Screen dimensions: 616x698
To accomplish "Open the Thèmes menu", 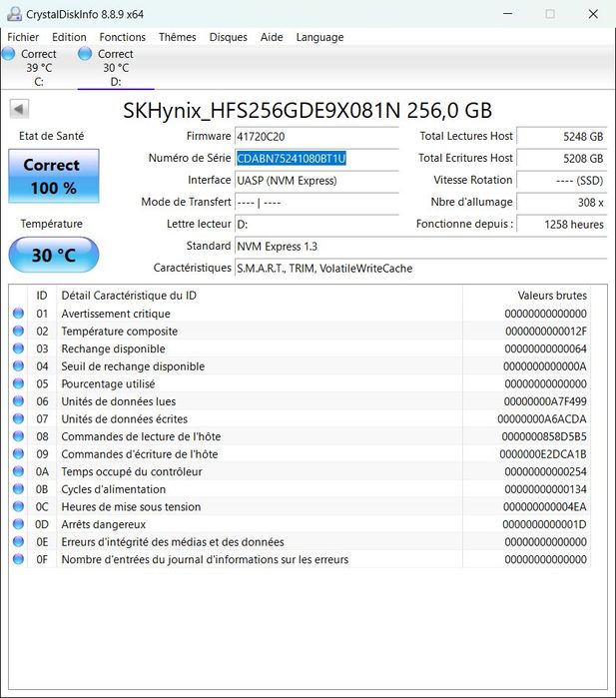I will pos(177,37).
